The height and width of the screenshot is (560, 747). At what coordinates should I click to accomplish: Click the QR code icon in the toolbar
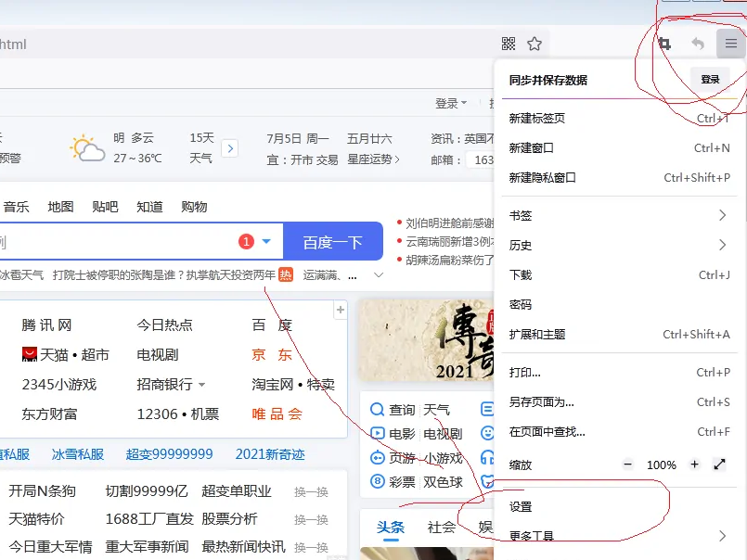pyautogui.click(x=508, y=44)
